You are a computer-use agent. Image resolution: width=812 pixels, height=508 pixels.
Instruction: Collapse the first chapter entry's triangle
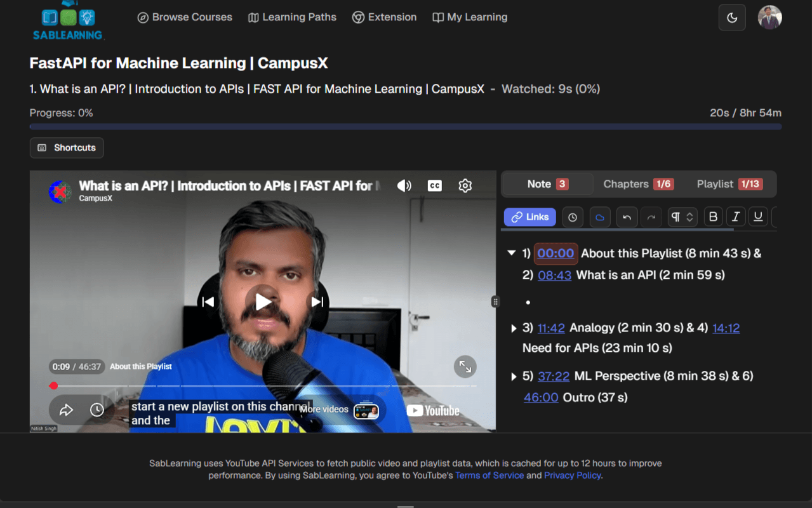[x=511, y=253]
